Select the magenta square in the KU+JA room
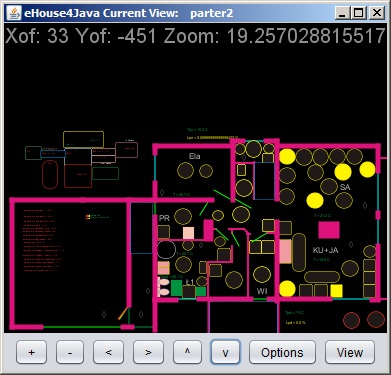Screen dimensions: 391x375 point(329,230)
